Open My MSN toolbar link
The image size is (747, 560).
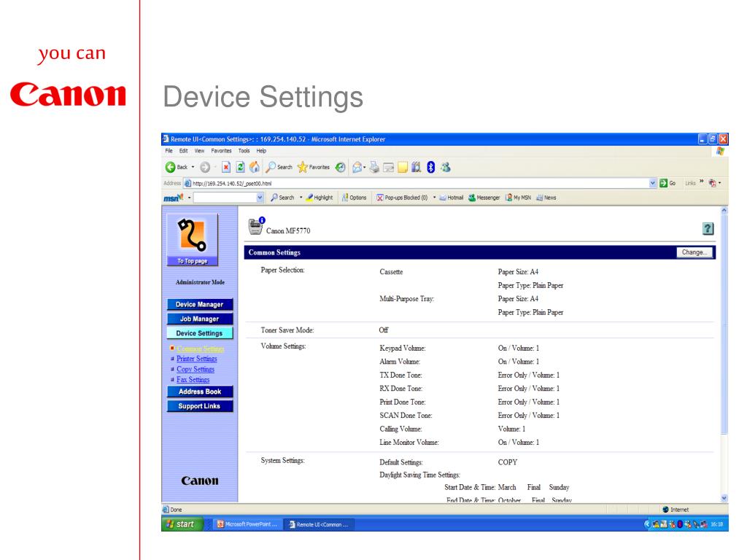coord(519,198)
